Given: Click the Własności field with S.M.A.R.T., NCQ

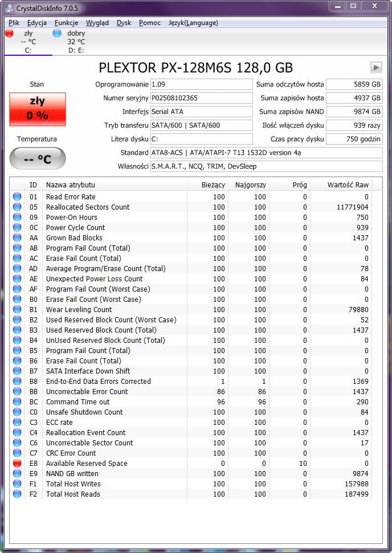Looking at the screenshot, I should pos(267,166).
